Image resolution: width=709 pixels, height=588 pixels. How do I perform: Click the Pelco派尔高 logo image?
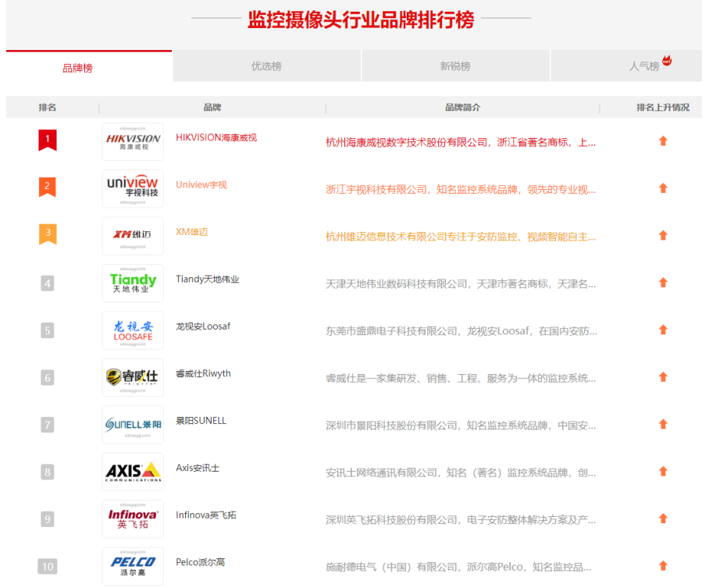point(133,565)
